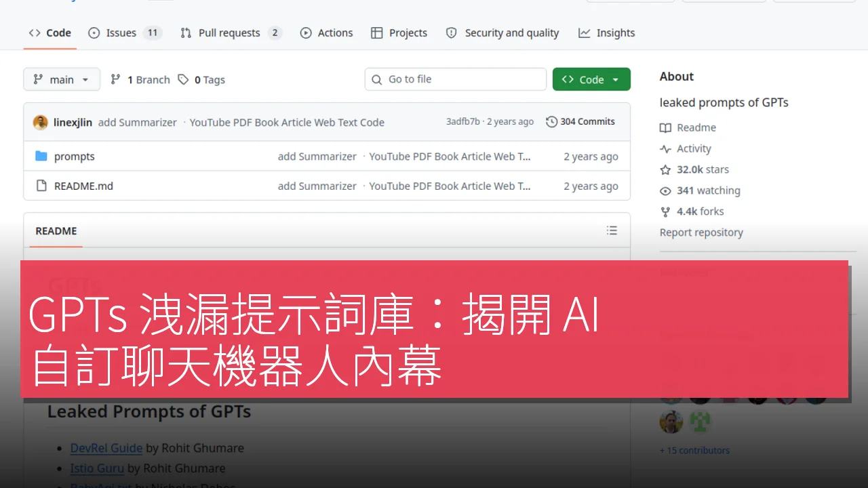View the 0 Tags link
This screenshot has height=488, width=868.
(201, 79)
